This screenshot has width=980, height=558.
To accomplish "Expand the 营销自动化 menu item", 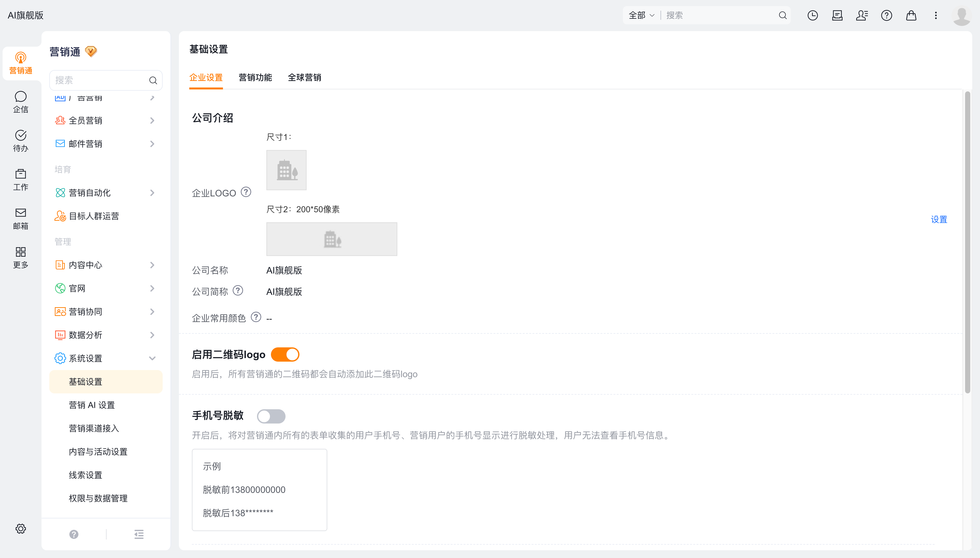I will pyautogui.click(x=106, y=193).
